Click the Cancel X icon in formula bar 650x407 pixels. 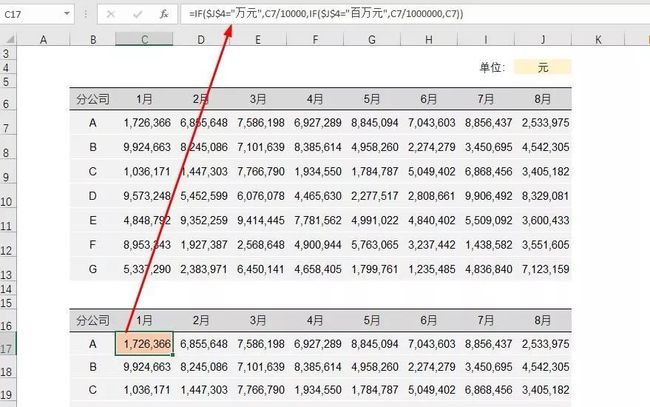pyautogui.click(x=111, y=14)
